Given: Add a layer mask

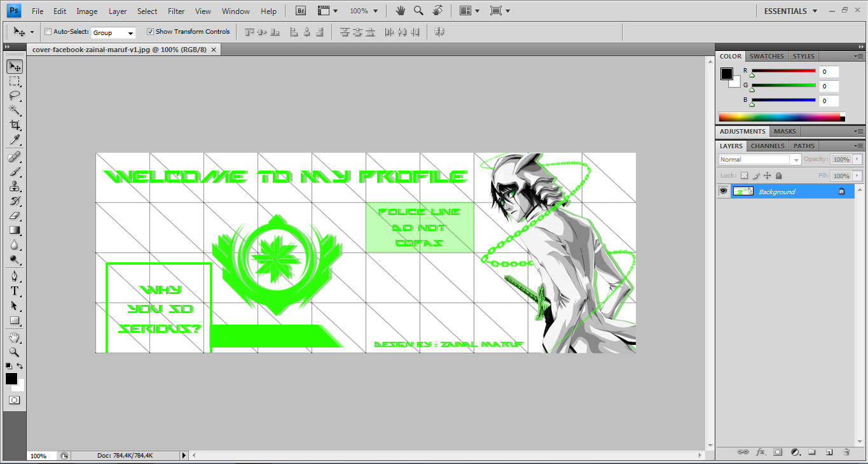Looking at the screenshot, I should point(778,452).
